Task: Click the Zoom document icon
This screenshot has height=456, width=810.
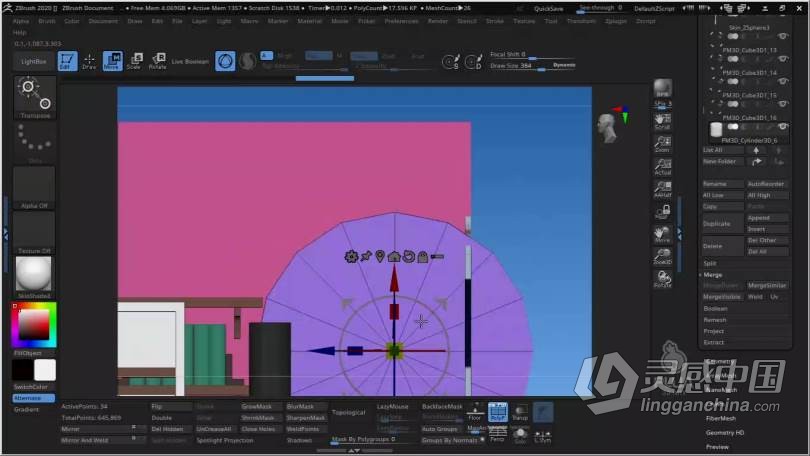Action: (662, 144)
